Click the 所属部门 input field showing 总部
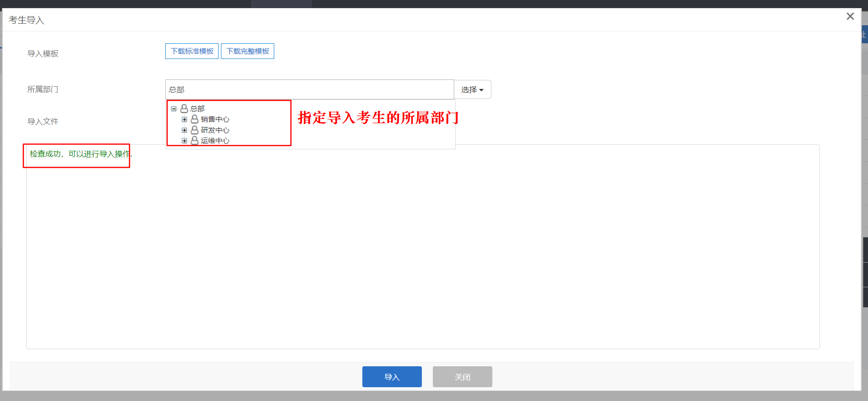This screenshot has height=401, width=868. pos(309,89)
